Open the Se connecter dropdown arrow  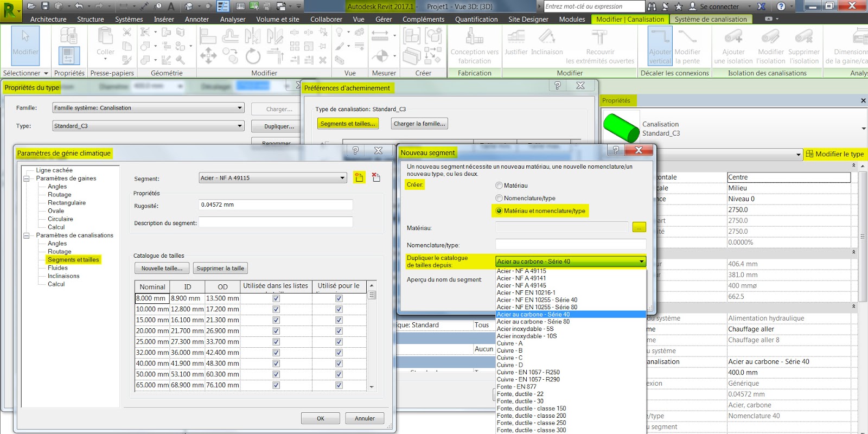tap(749, 7)
